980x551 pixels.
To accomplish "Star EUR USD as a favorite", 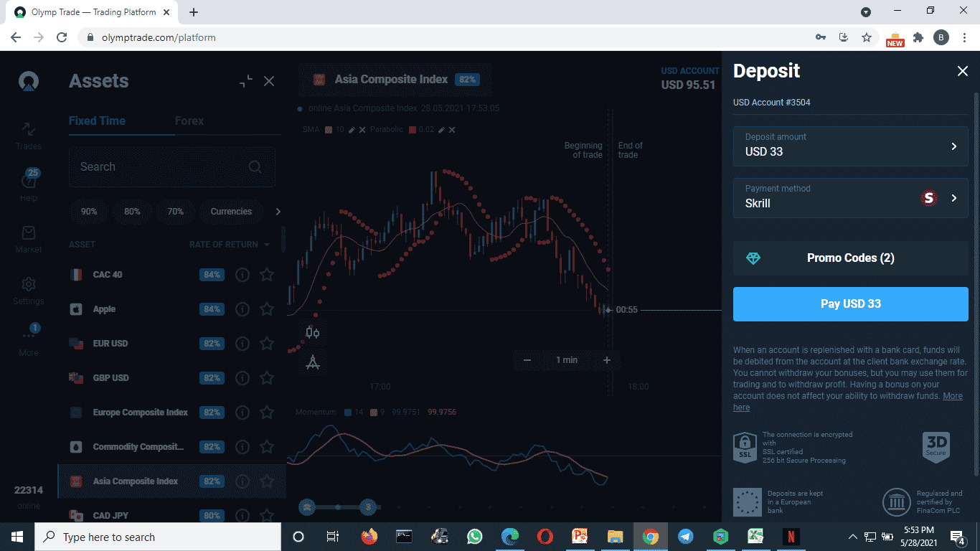I will pyautogui.click(x=267, y=344).
